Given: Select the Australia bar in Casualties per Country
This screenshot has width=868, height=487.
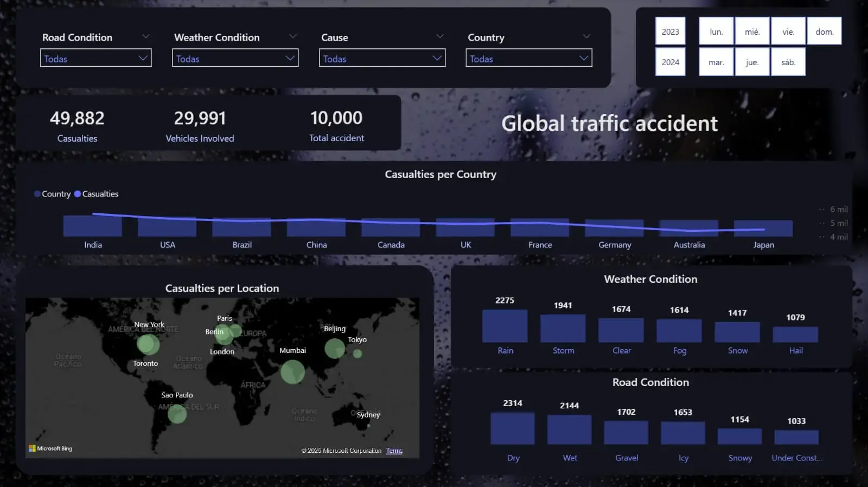Looking at the screenshot, I should pos(689,228).
